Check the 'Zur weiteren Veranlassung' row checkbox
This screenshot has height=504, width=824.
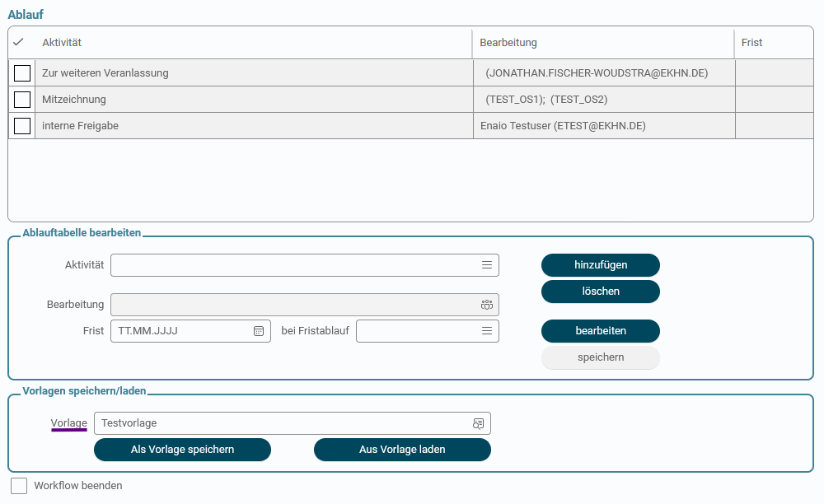click(x=22, y=73)
